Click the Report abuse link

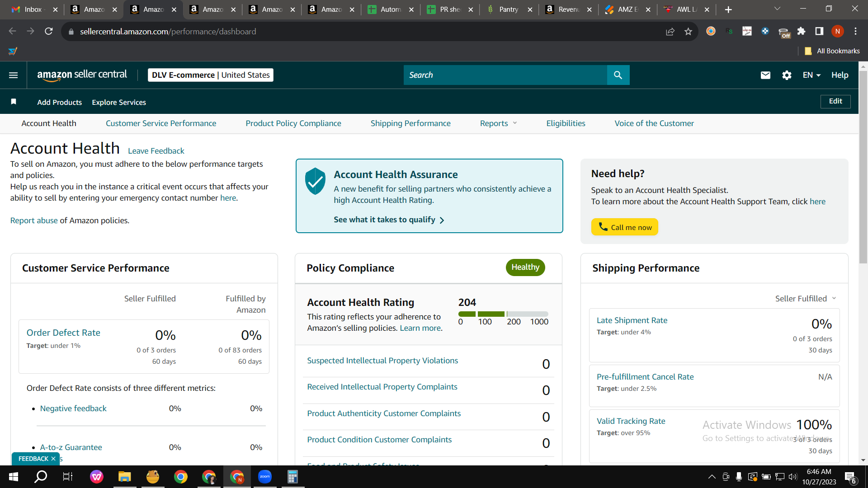(34, 221)
